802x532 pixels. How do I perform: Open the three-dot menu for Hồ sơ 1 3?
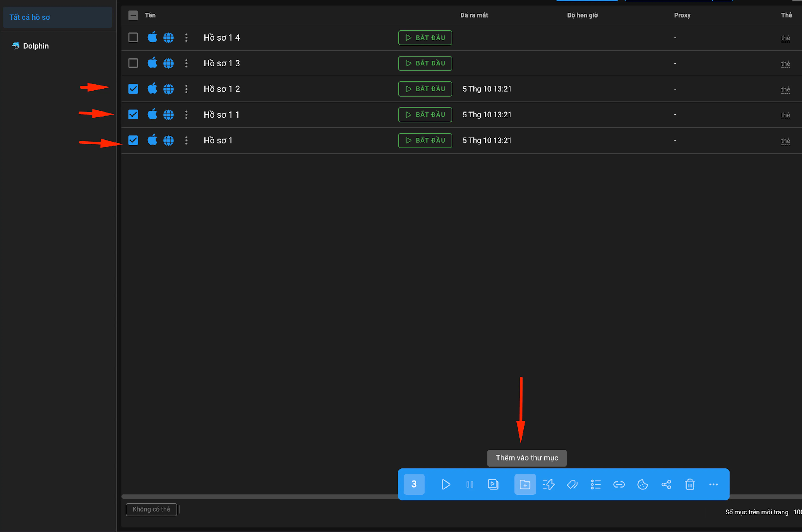[x=186, y=63]
